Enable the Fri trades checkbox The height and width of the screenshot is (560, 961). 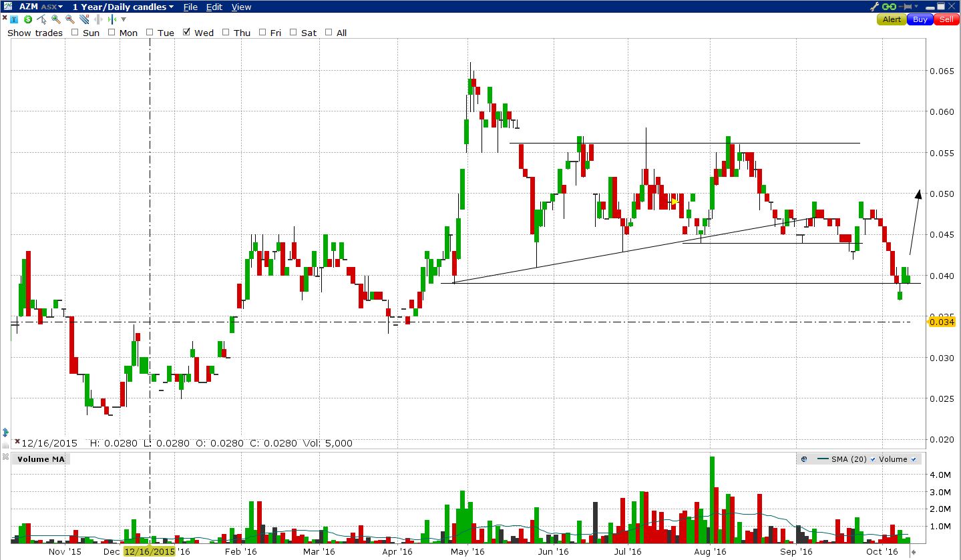262,32
